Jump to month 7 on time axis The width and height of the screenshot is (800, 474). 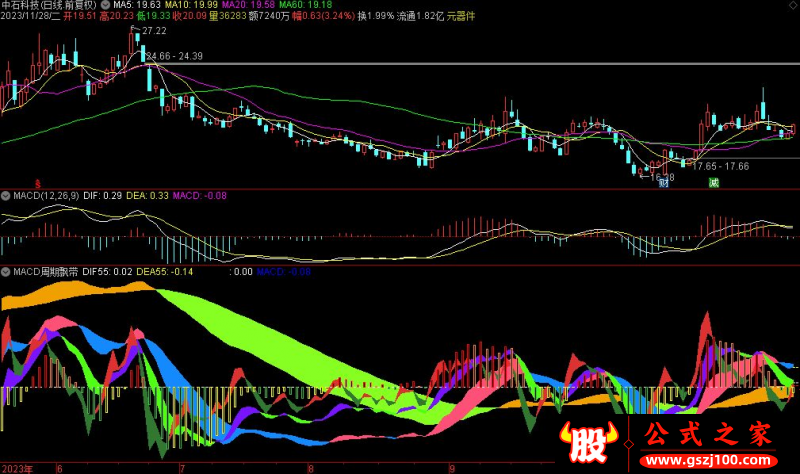coord(181,468)
